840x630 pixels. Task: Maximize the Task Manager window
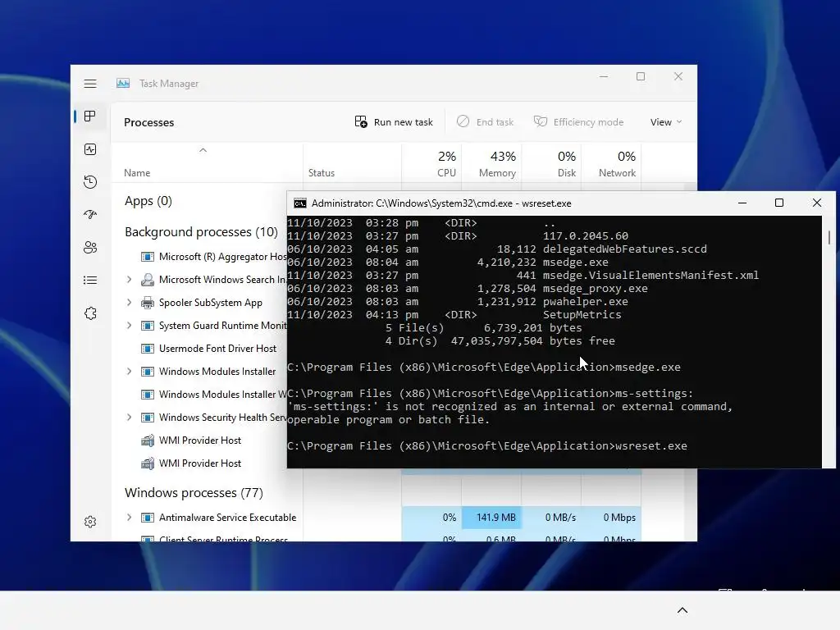(x=641, y=76)
